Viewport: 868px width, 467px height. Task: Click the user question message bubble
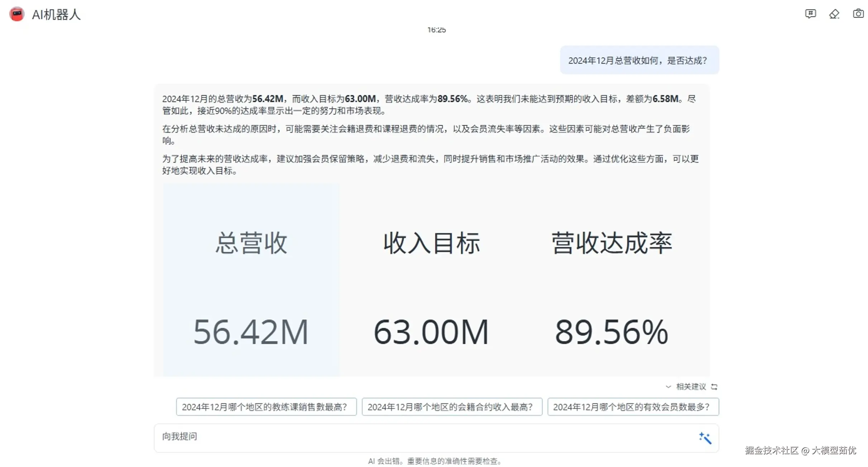pyautogui.click(x=639, y=60)
